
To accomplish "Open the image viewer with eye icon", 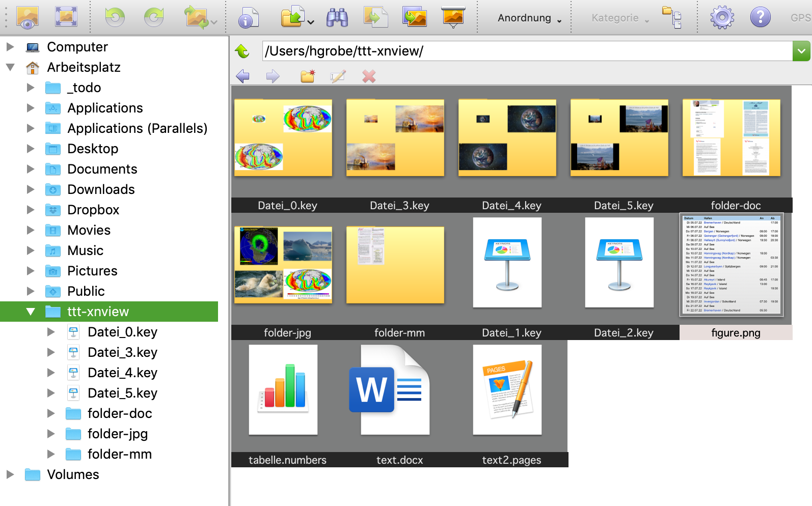I will point(28,17).
